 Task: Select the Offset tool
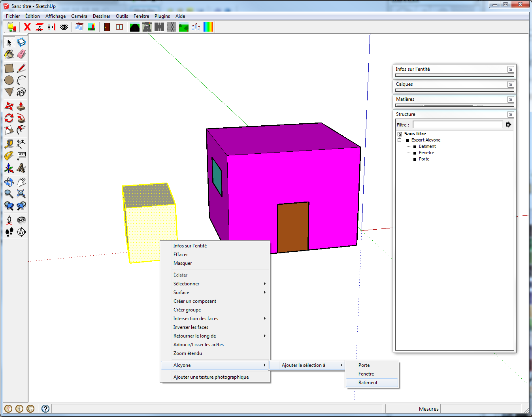(x=21, y=130)
